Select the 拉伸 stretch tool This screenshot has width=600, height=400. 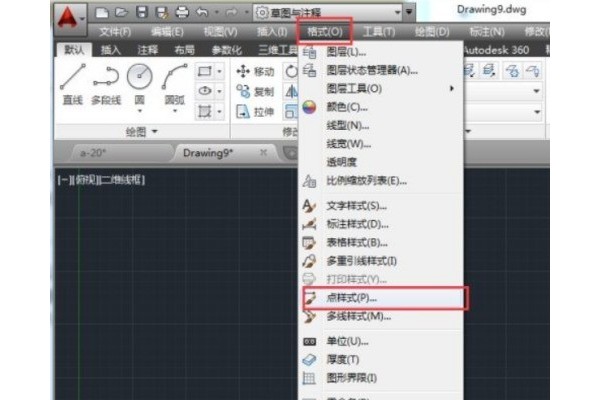tap(255, 112)
